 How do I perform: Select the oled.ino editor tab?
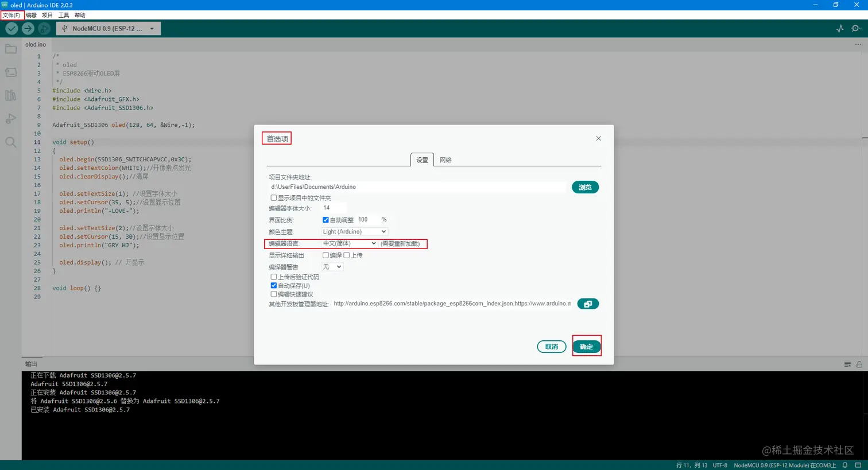(x=36, y=44)
